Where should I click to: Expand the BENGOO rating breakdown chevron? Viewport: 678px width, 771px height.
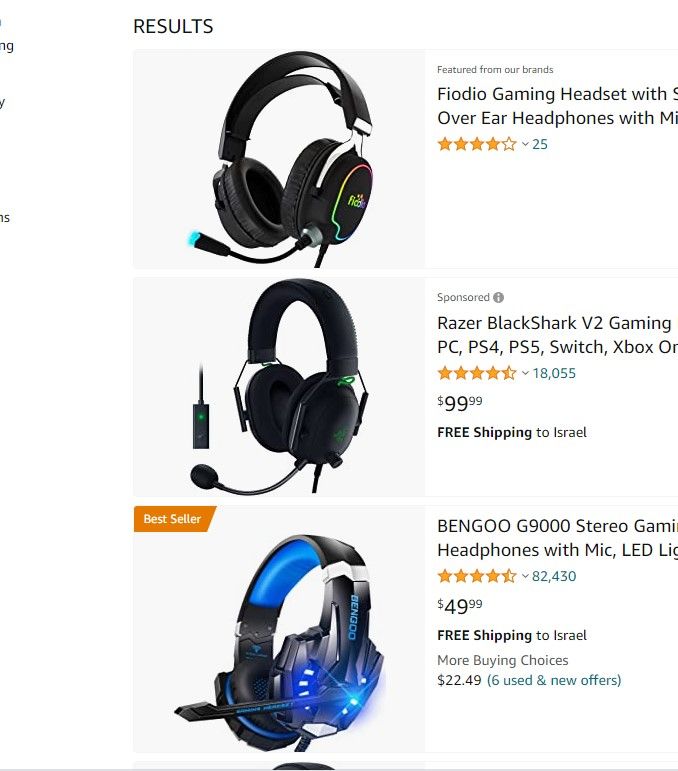[525, 576]
